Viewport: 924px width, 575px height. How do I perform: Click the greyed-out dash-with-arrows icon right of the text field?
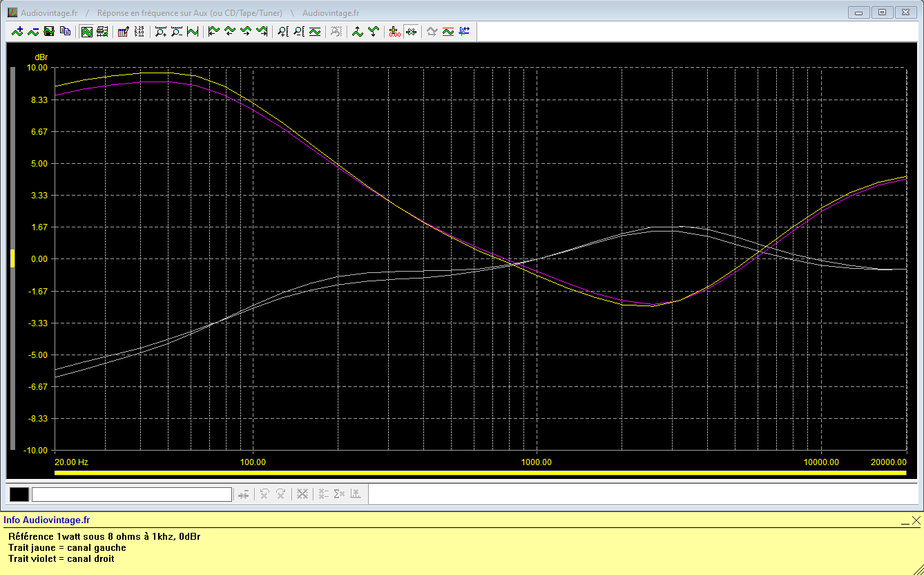pyautogui.click(x=243, y=494)
